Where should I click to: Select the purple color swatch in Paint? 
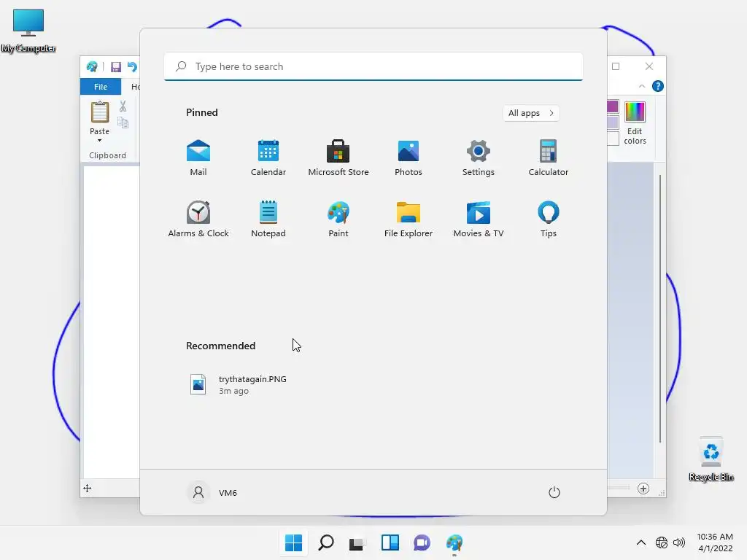(613, 106)
